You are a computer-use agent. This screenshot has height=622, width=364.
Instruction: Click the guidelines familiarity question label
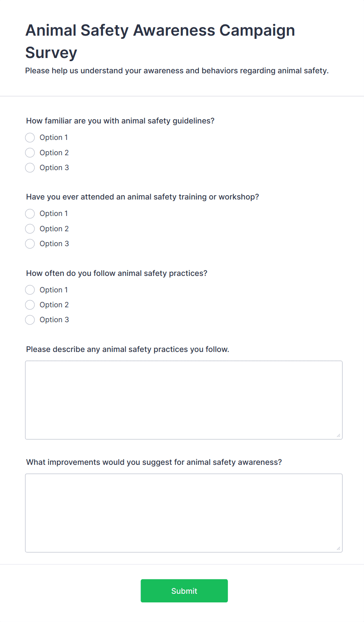[x=120, y=121]
